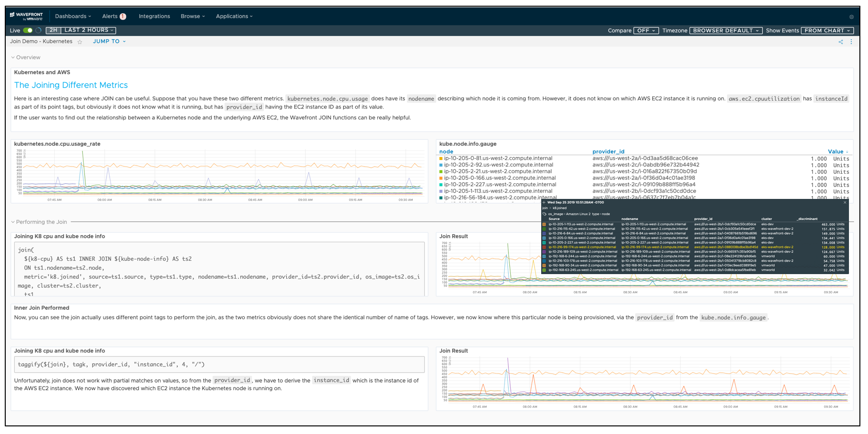Sort the table by provider_id column
868x434 pixels.
click(x=608, y=152)
